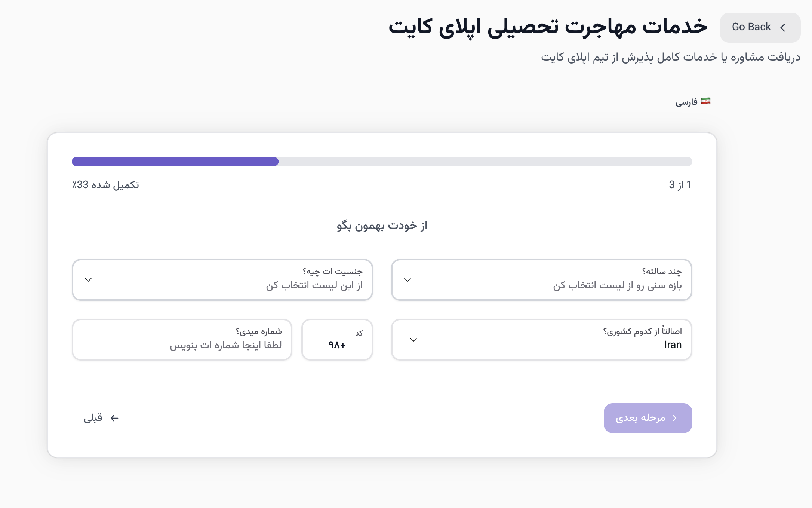Viewport: 812px width, 508px height.
Task: Click the chevron icon inside the مرحله بعدی button
Action: pyautogui.click(x=673, y=418)
